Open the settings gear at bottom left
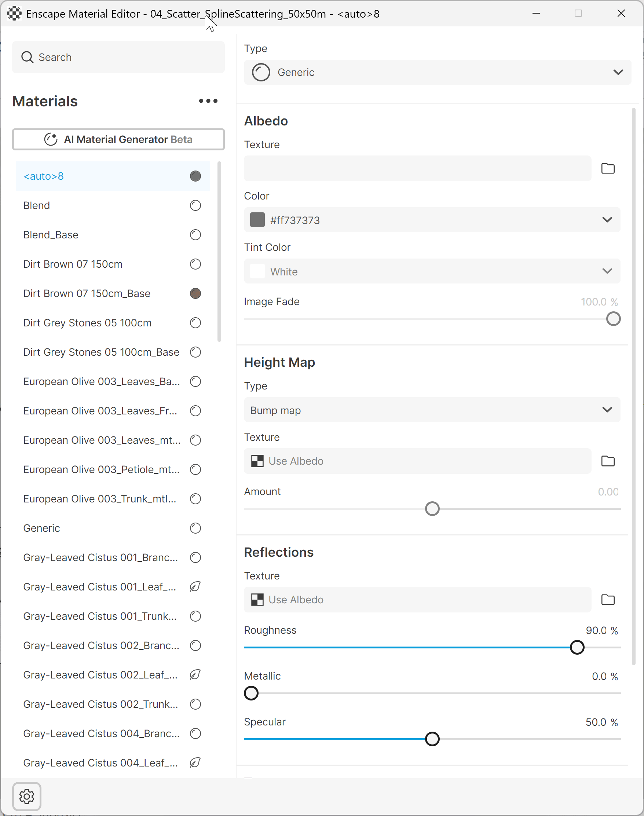 (27, 797)
